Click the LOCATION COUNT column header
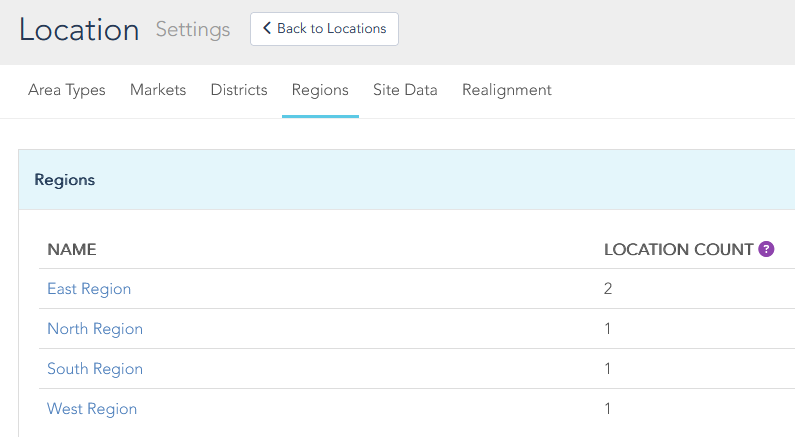The image size is (795, 437). click(x=678, y=249)
